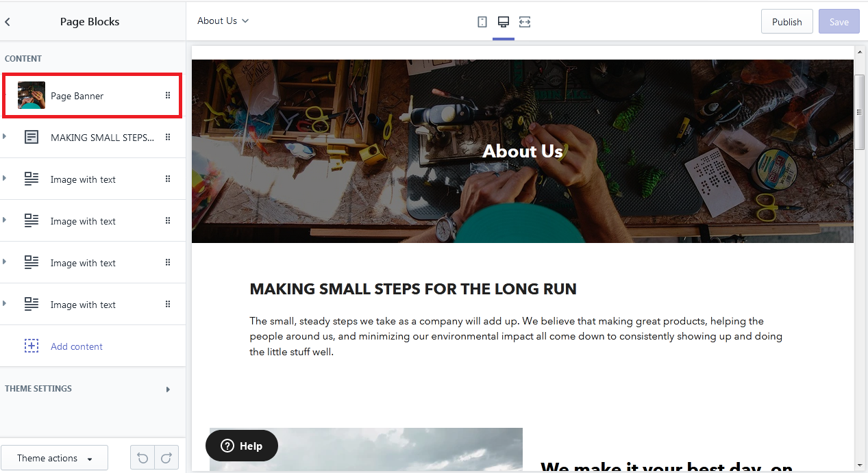This screenshot has height=473, width=868.
Task: Click the fourth Image with text block icon
Action: (32, 305)
